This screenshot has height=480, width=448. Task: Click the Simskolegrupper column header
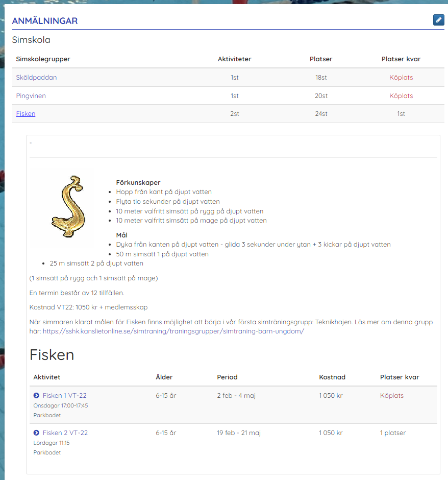[43, 59]
